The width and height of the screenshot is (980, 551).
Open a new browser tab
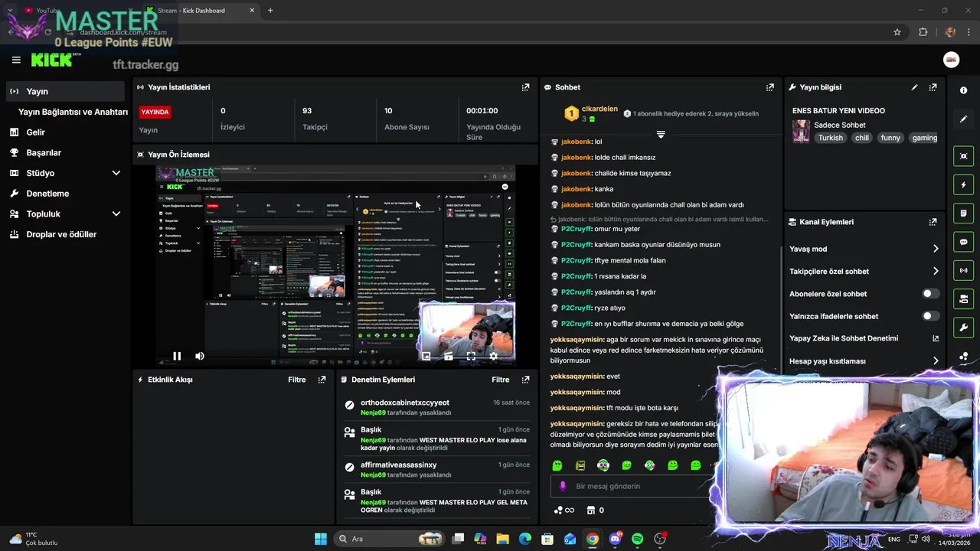[270, 10]
